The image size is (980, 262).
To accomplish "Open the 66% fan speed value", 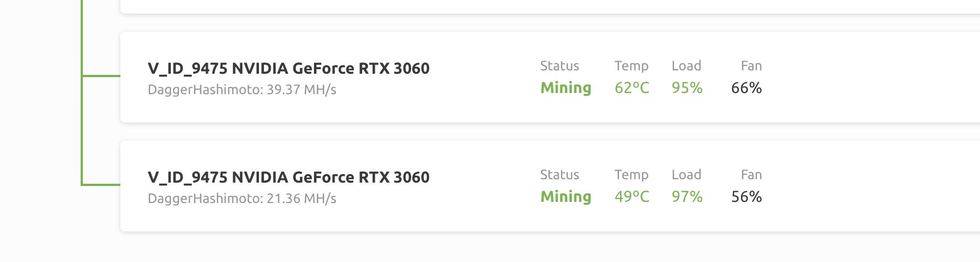I will point(747,88).
